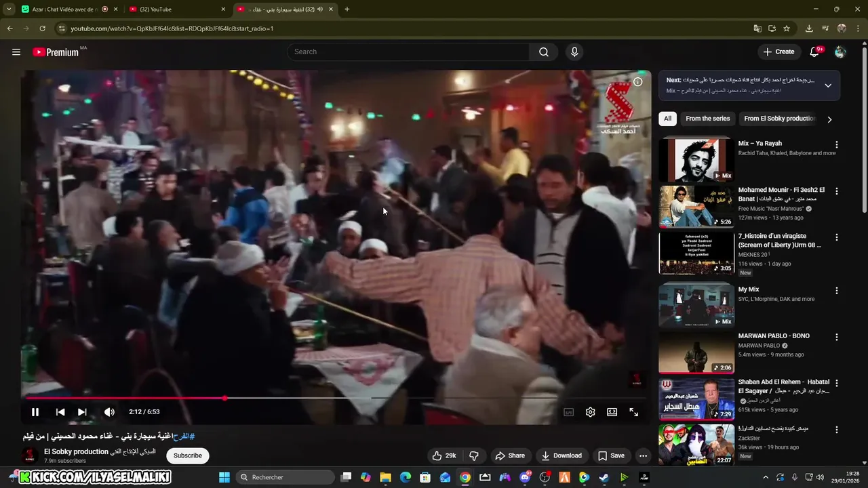Toggle subtitles on the player
The height and width of the screenshot is (488, 868).
pyautogui.click(x=569, y=412)
